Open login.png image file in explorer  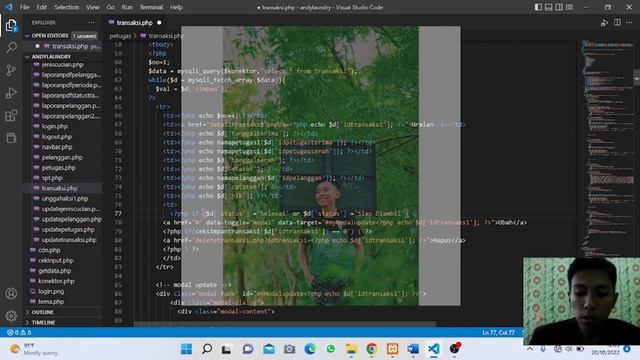[x=51, y=291]
